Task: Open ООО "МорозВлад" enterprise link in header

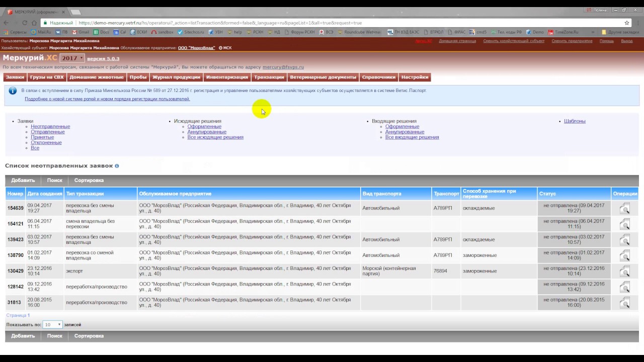Action: (x=197, y=48)
